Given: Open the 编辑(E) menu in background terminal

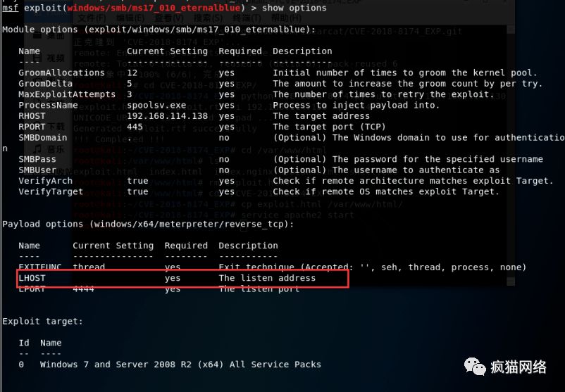Looking at the screenshot, I should click(x=130, y=18).
